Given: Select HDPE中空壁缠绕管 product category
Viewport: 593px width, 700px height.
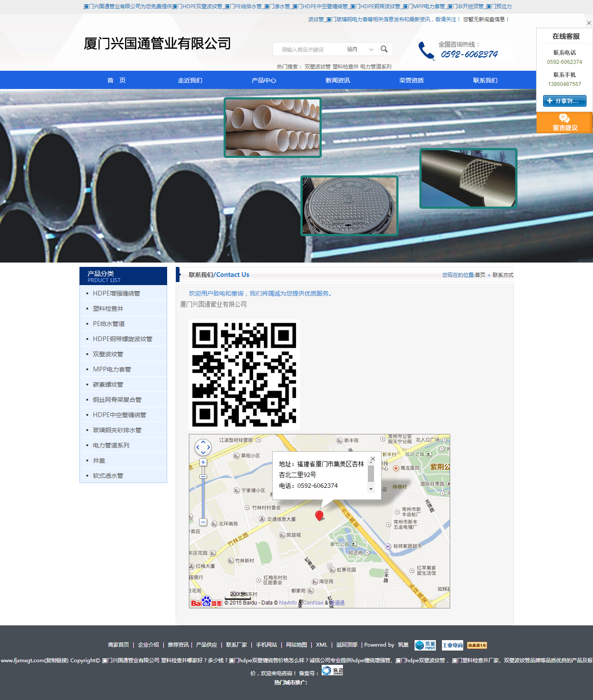Looking at the screenshot, I should [x=119, y=415].
